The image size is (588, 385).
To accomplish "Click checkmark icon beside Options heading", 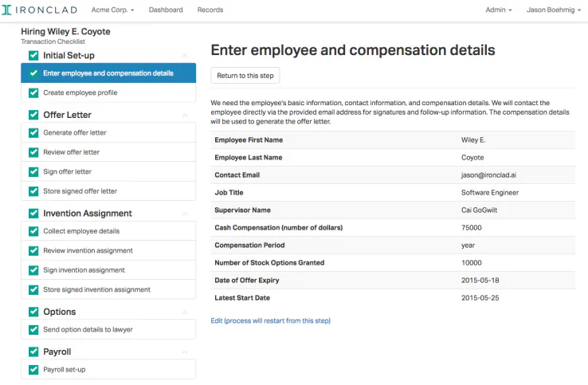I will (33, 312).
